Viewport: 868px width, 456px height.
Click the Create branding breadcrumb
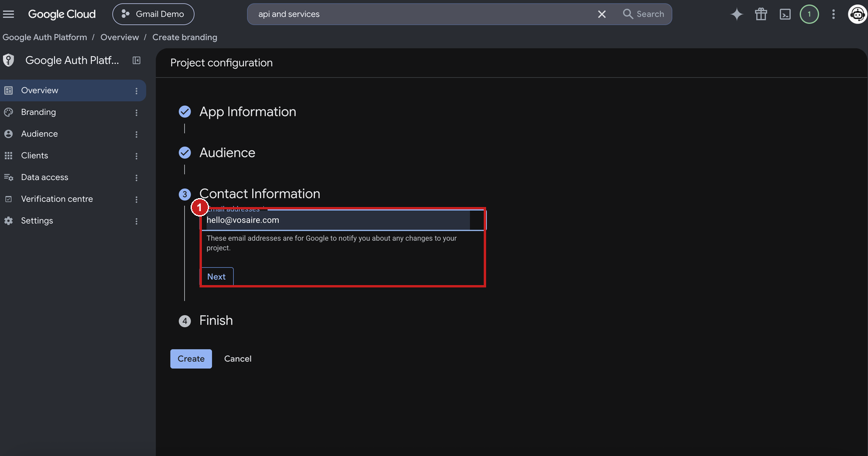(185, 37)
